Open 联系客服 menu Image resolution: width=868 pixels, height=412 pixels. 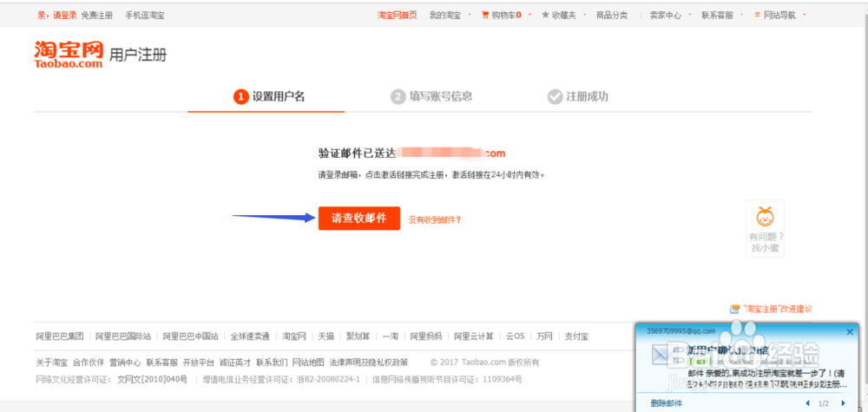[x=718, y=16]
